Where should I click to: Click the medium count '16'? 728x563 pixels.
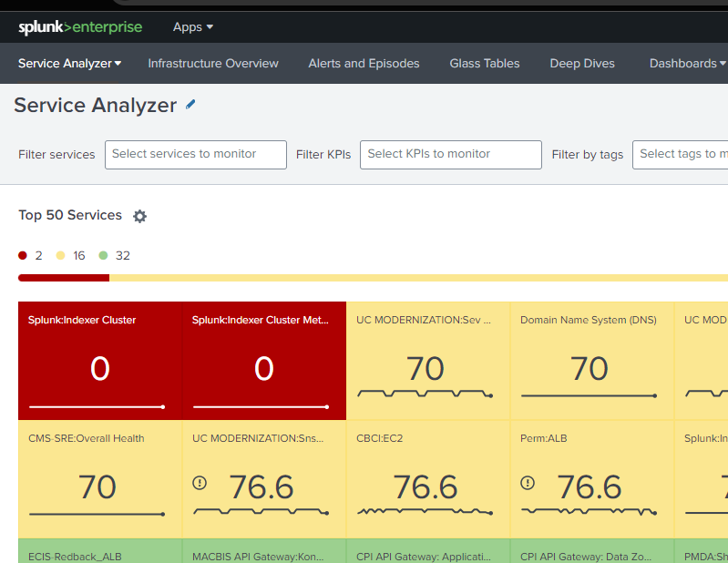pyautogui.click(x=79, y=255)
